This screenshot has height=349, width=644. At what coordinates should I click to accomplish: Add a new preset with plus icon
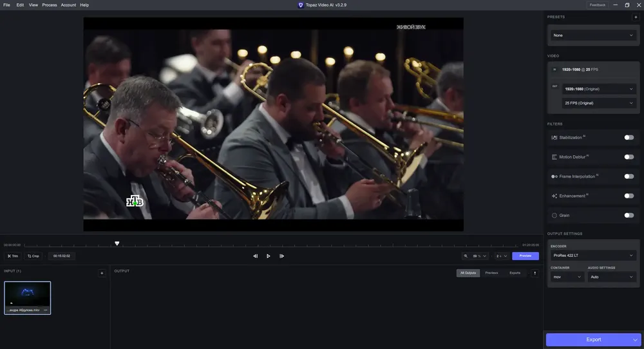pos(636,17)
